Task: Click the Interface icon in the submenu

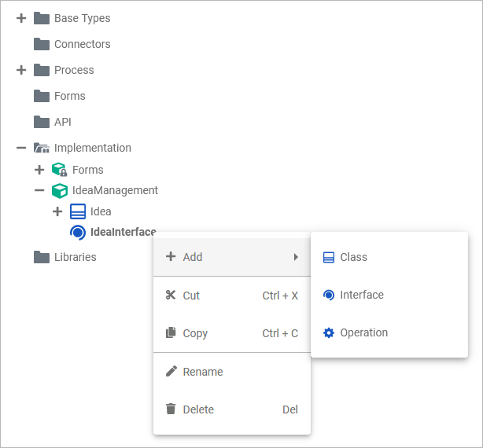Action: (x=329, y=295)
